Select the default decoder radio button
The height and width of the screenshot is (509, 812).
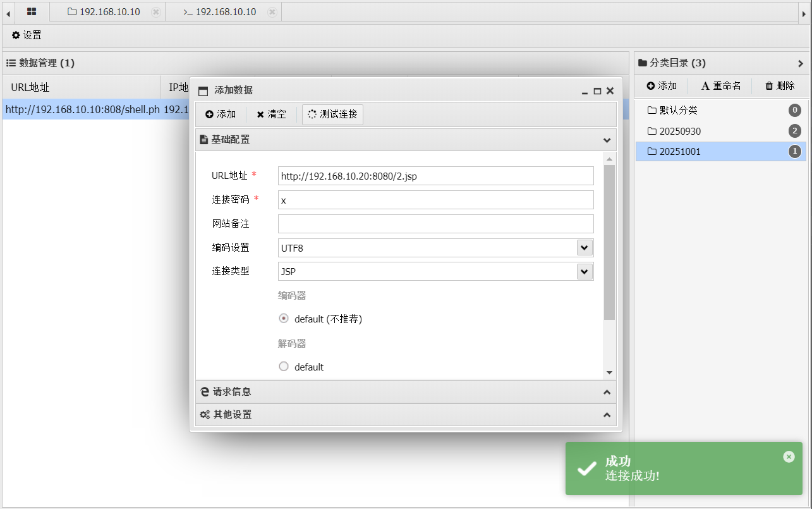tap(284, 367)
